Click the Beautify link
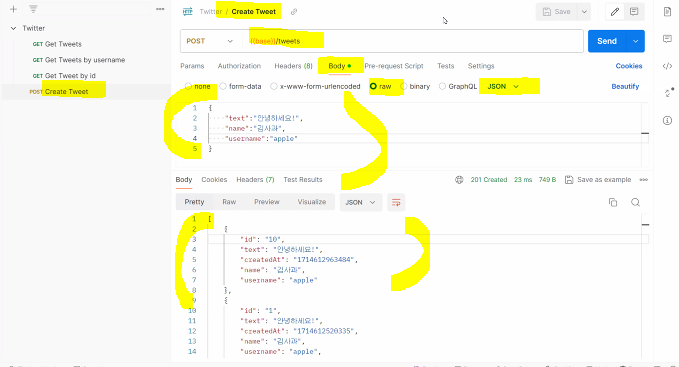679x367 pixels. click(625, 86)
